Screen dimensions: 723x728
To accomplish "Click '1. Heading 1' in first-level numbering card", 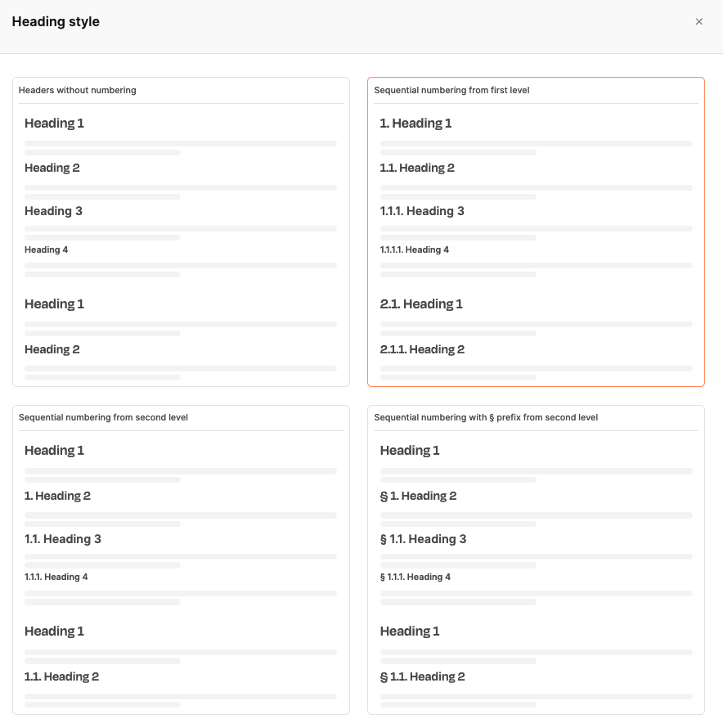I will [415, 124].
